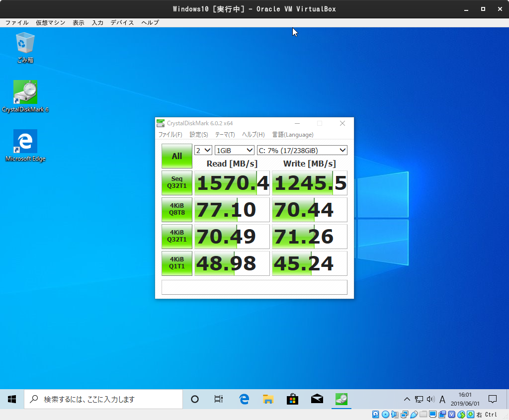
Task: Open the VirtualBox ヘルプ menu
Action: click(x=150, y=23)
